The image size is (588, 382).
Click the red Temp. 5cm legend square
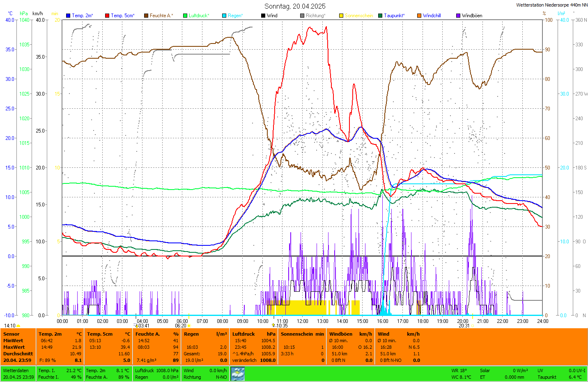click(x=107, y=16)
